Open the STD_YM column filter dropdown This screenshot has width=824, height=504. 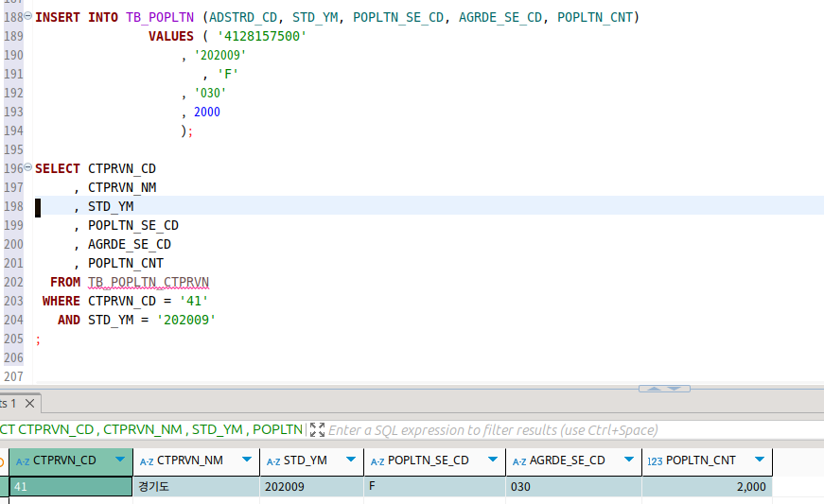click(x=351, y=461)
